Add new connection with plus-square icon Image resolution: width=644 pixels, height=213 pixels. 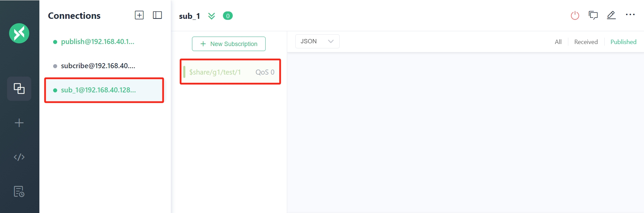click(139, 15)
